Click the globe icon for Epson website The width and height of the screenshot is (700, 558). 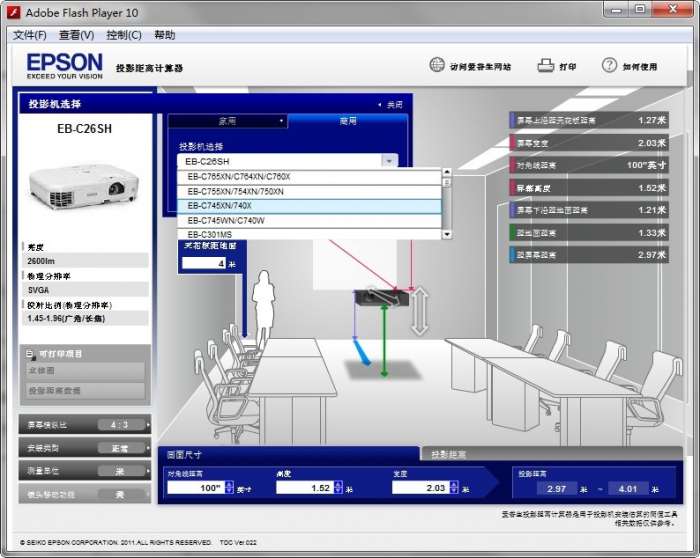[x=437, y=65]
